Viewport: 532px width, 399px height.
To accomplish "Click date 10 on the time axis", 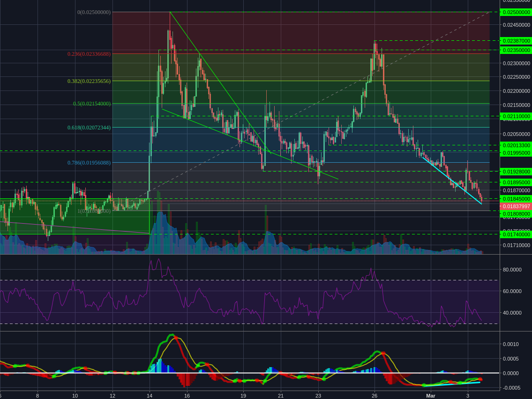I will [x=75, y=396].
